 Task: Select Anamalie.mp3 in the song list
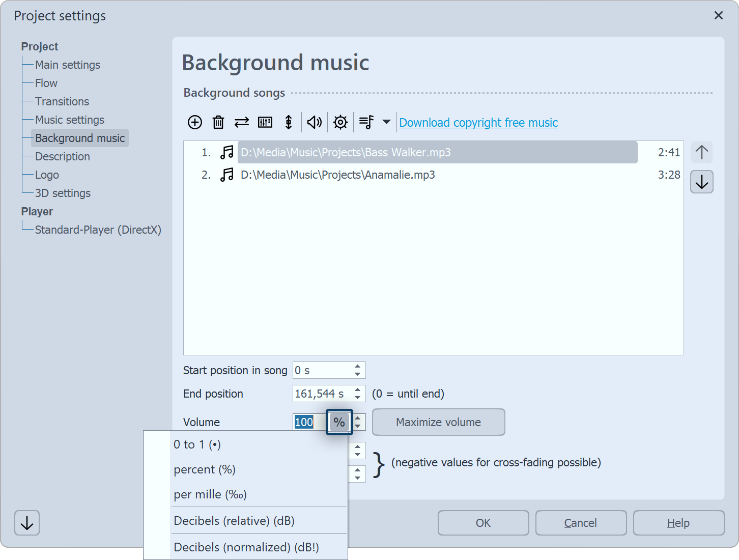coord(337,175)
